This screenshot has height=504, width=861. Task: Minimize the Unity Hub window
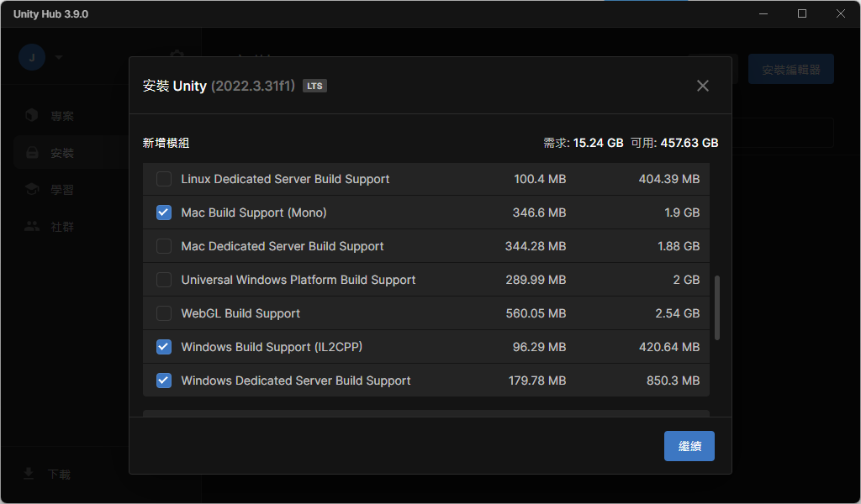coord(763,13)
